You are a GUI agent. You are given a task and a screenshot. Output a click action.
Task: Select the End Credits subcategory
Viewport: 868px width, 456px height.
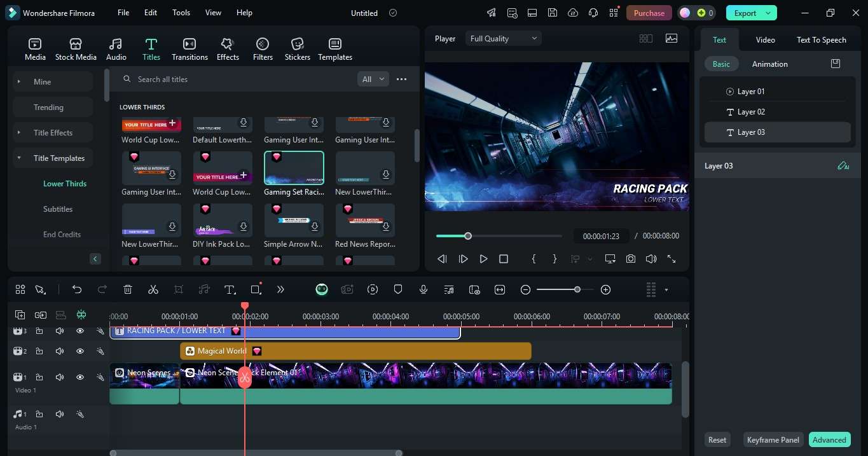pos(62,234)
